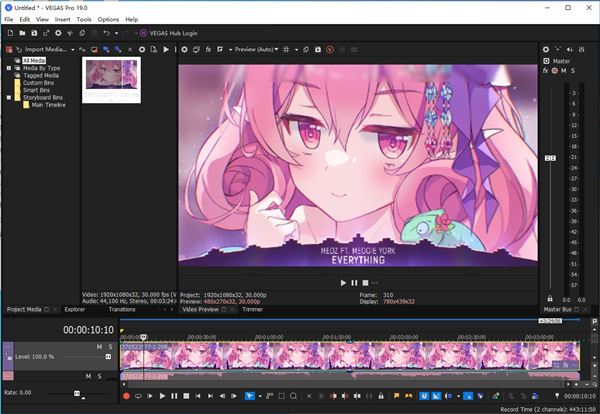Open the Help menu

click(x=132, y=20)
